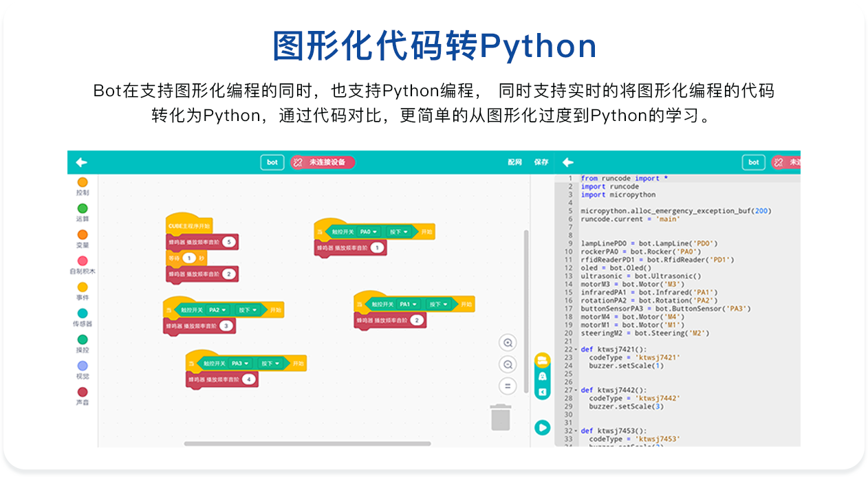
Task: Open the 传感器 block category
Action: [x=83, y=313]
